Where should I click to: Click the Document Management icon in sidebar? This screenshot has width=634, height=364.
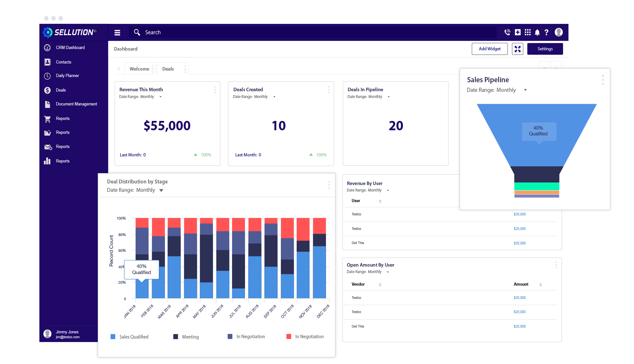47,104
